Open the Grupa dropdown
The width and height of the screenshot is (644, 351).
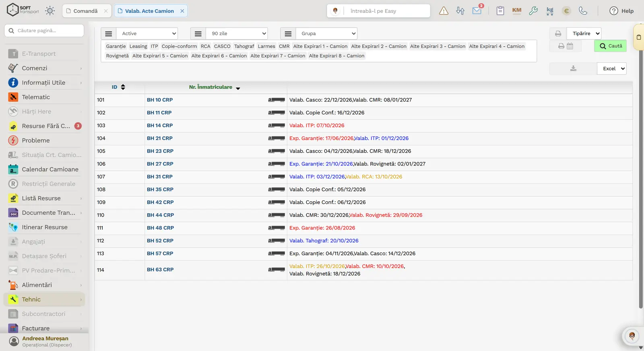tap(326, 33)
